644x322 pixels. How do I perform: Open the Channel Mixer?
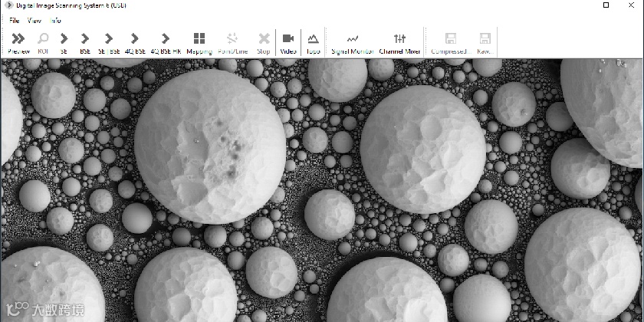(399, 43)
